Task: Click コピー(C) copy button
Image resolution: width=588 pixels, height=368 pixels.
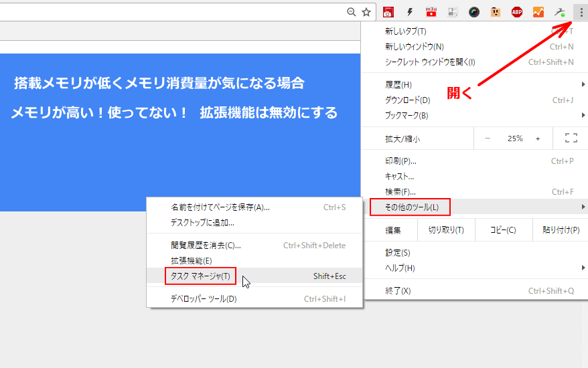Action: (x=503, y=229)
